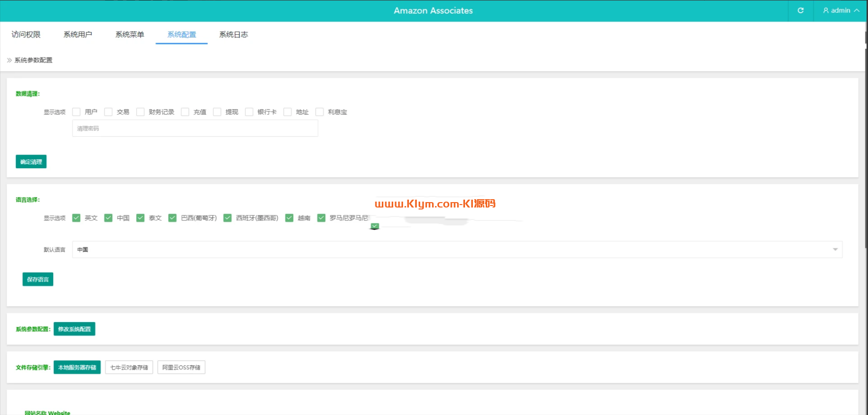Click the Amazon Associates header title
Image resolution: width=868 pixels, height=415 pixels.
pyautogui.click(x=434, y=10)
